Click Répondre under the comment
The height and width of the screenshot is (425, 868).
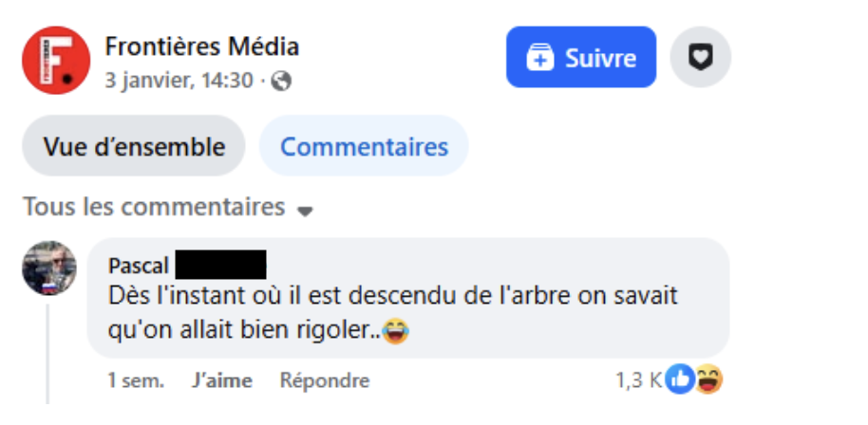[x=324, y=380]
